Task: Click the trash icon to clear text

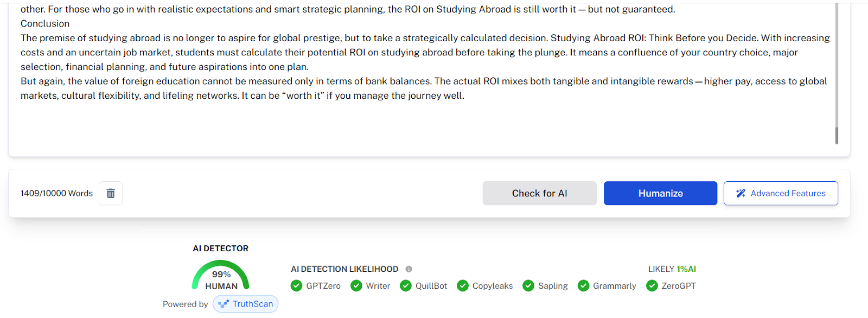Action: 111,193
